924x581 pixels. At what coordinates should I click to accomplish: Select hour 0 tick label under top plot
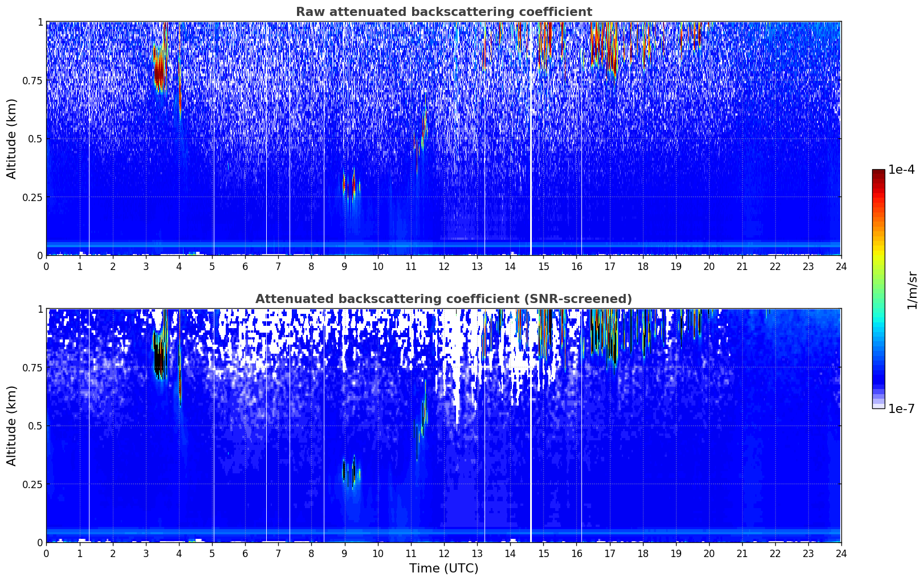coord(46,266)
